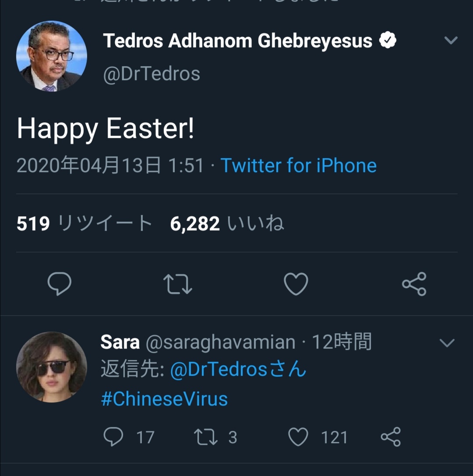473x476 pixels.
Task: Open the @DrTedros mention in the reply
Action: click(x=238, y=370)
